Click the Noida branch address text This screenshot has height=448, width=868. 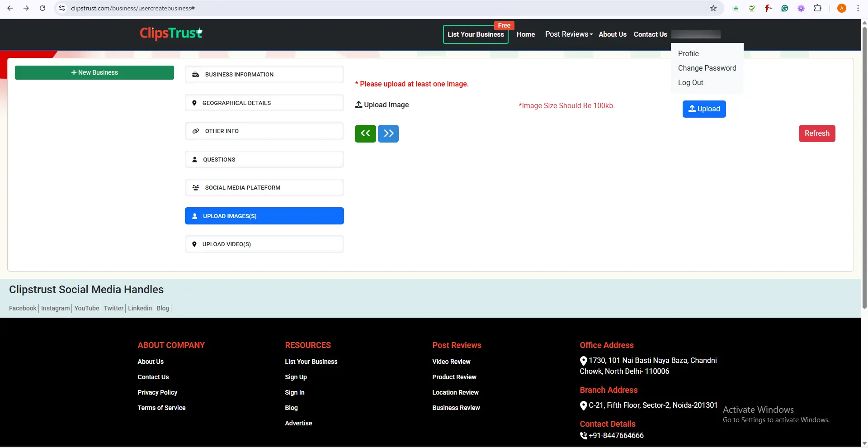(x=653, y=405)
